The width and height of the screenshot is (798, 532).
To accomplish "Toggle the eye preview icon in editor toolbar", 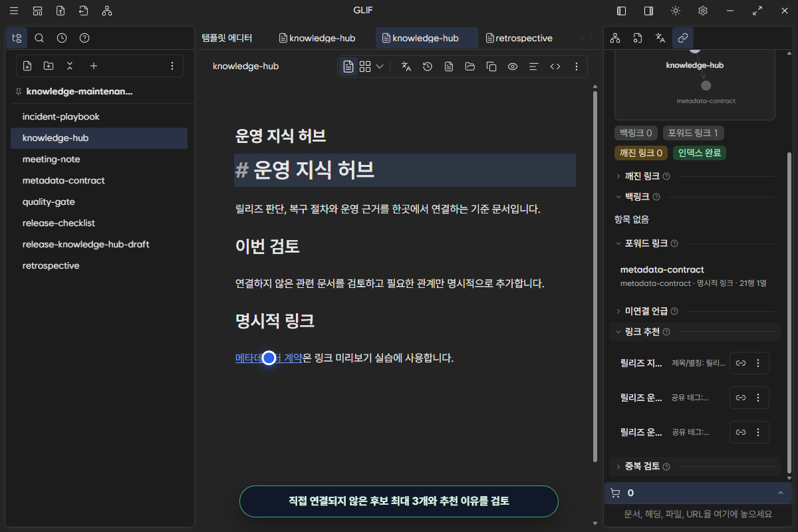I will point(513,66).
